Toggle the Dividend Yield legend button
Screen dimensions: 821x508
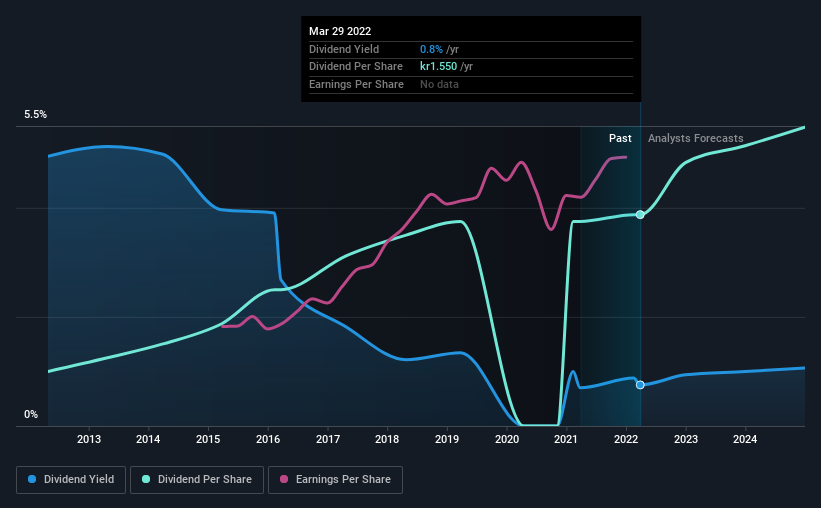point(71,480)
